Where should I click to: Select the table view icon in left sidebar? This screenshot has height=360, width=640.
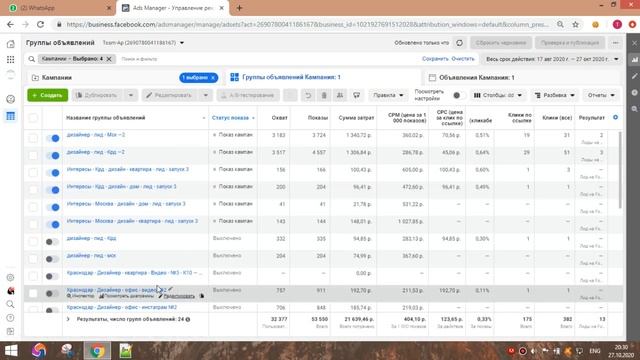[11, 116]
